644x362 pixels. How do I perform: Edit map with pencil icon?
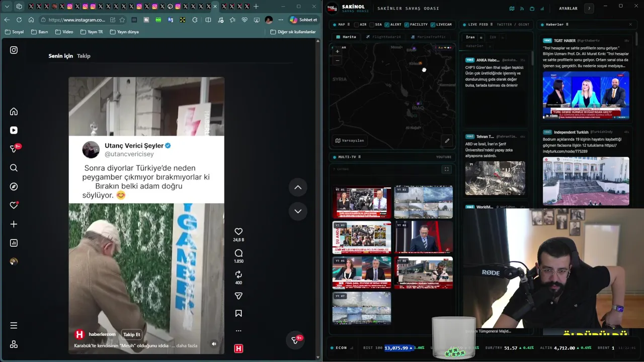[x=447, y=140]
